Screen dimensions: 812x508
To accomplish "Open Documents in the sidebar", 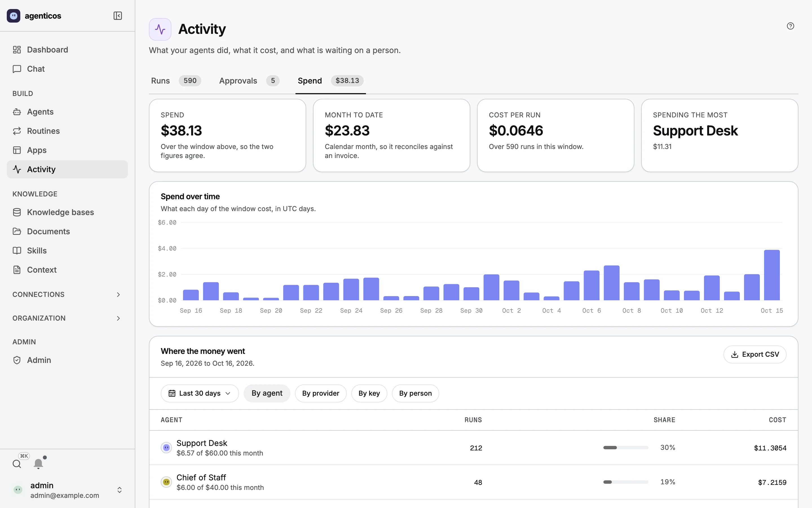I will tap(67, 231).
